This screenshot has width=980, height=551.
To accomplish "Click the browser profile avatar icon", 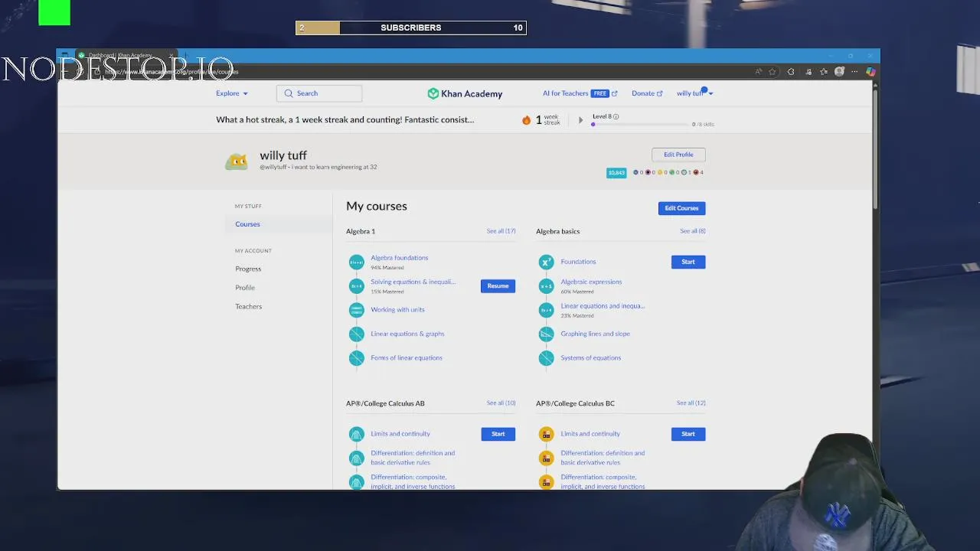I will (x=839, y=72).
